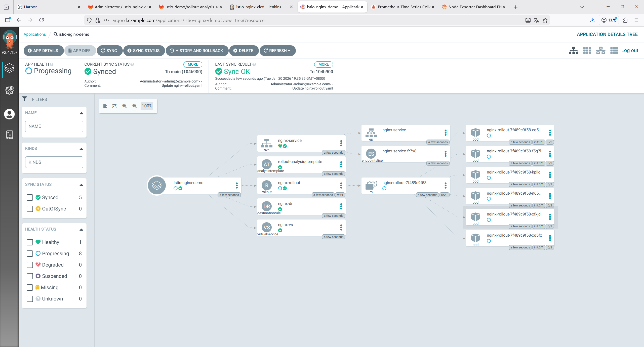Switch to the network view icon
This screenshot has height=347, width=644.
(600, 51)
